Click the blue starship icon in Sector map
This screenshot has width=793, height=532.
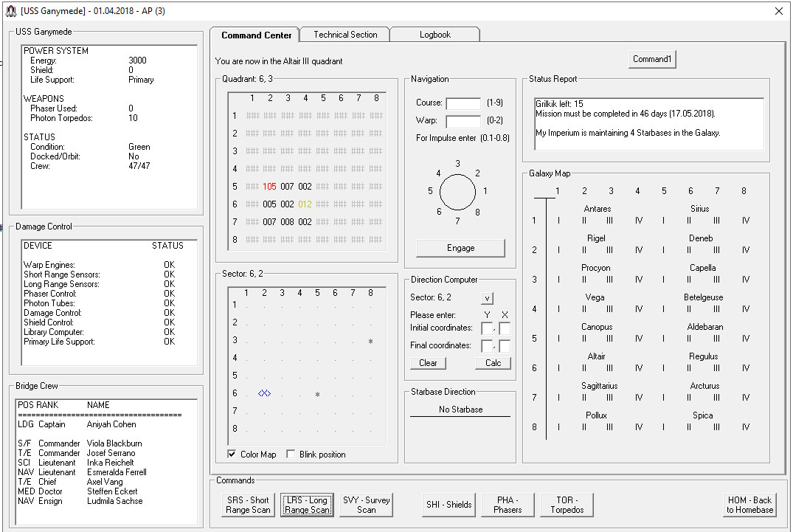[x=265, y=393]
